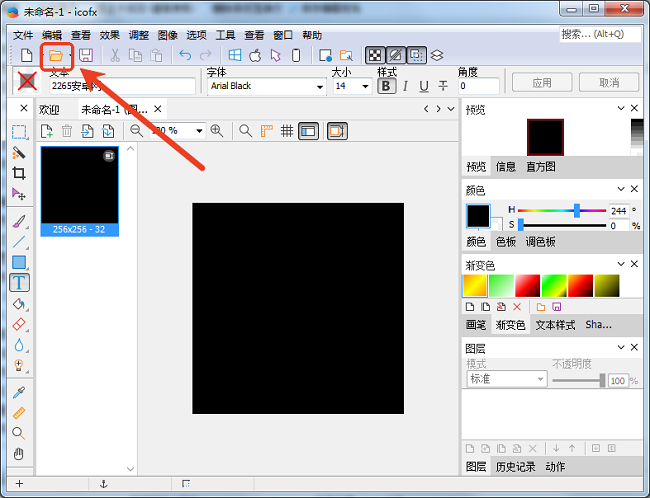
Task: Pick the paint bucket fill tool
Action: point(19,303)
